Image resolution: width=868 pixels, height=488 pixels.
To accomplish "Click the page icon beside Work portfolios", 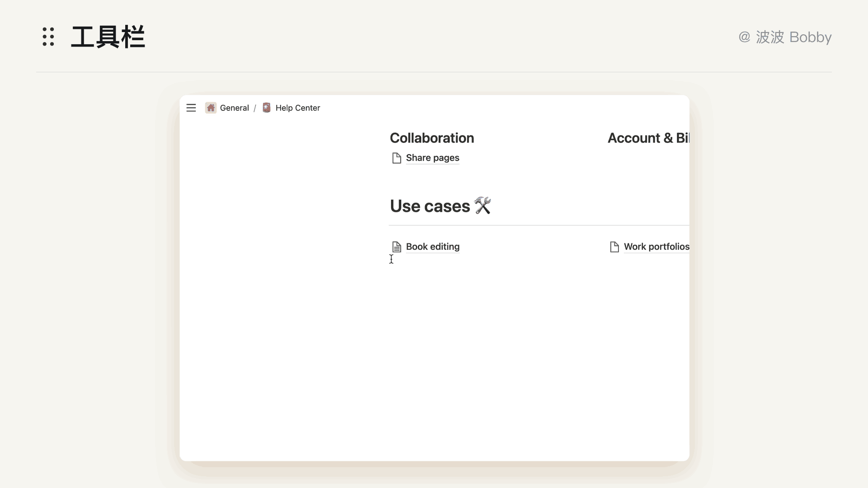I will (x=614, y=247).
